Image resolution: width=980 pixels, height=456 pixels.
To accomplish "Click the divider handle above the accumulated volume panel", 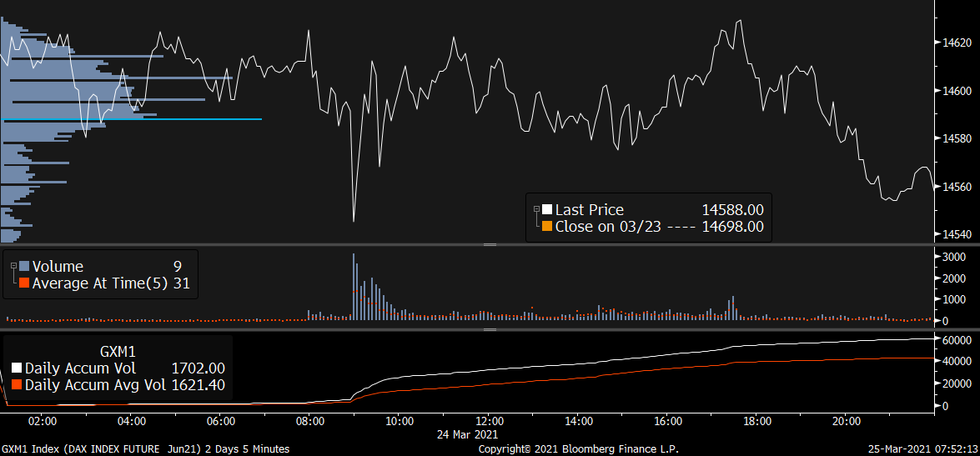I will [x=490, y=329].
